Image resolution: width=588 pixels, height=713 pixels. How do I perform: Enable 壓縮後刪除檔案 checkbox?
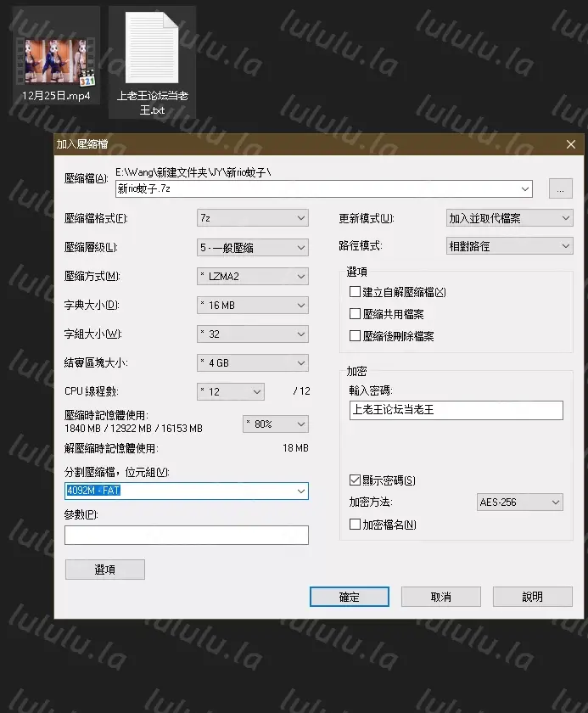355,336
